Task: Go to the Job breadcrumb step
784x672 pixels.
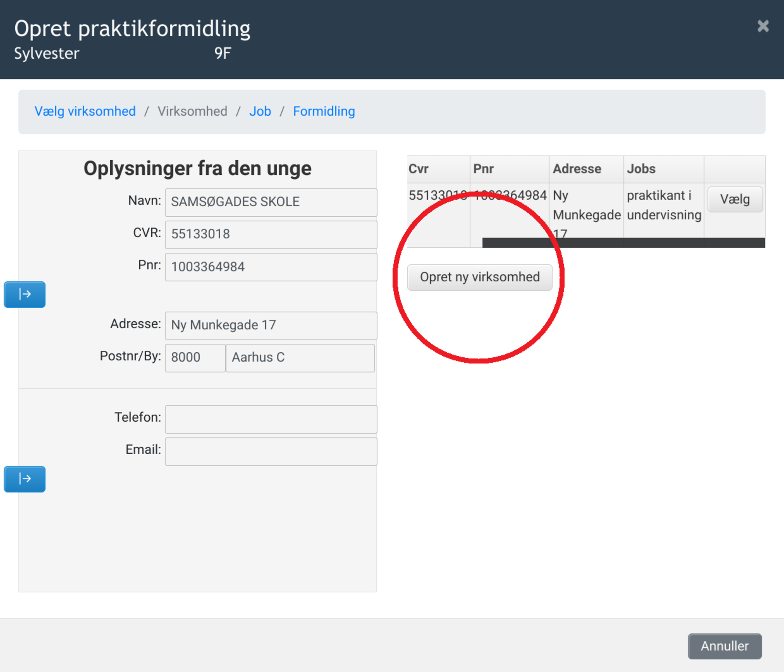Action: click(260, 111)
